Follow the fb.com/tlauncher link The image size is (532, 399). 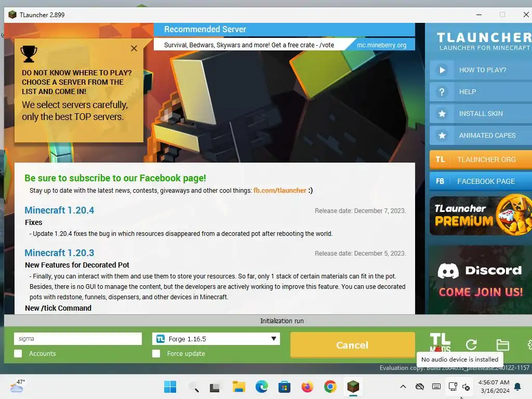pyautogui.click(x=280, y=191)
